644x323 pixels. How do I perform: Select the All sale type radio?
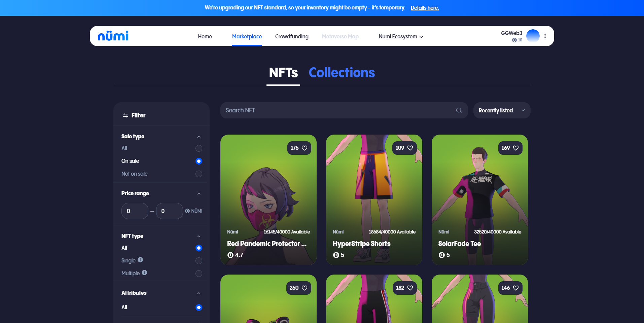[x=199, y=148]
